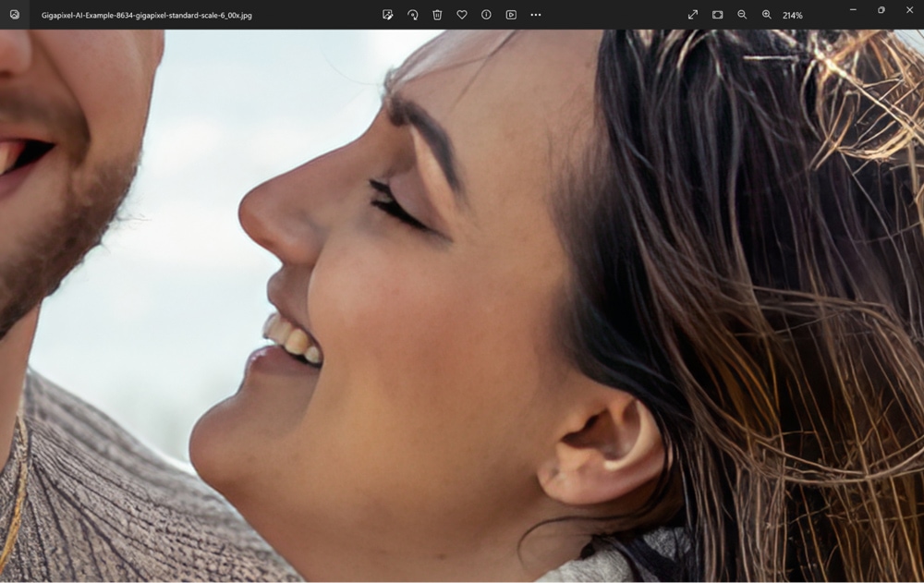Zoom in with the plus magnifier
Screen dimensions: 924x583
pyautogui.click(x=767, y=15)
